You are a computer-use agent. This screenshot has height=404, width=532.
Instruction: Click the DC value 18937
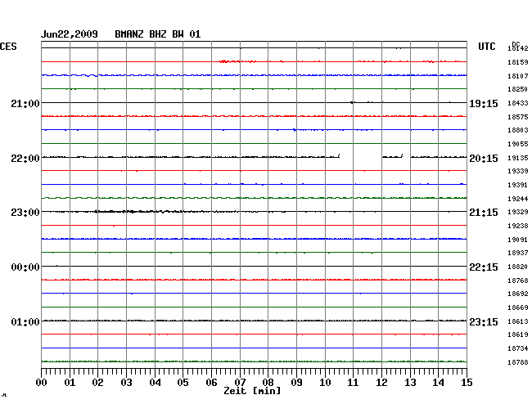coord(518,253)
